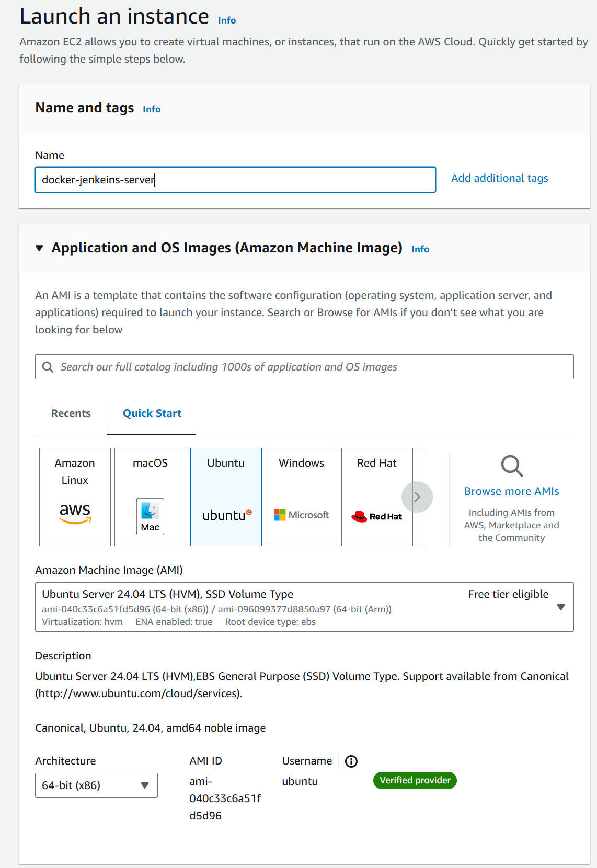Click the AMI ID value ami-040c33c6a51fd5d96

tap(225, 798)
